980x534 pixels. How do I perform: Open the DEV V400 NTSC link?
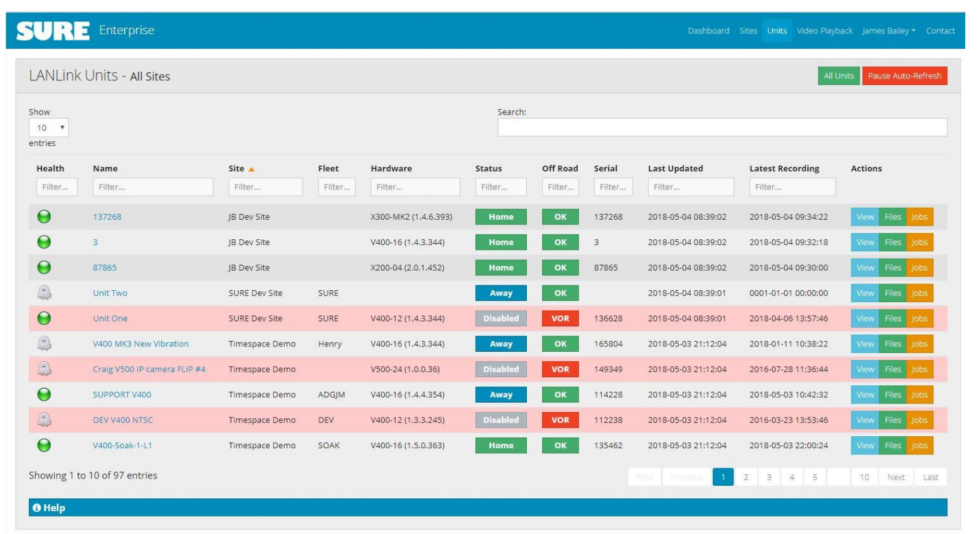click(x=123, y=420)
